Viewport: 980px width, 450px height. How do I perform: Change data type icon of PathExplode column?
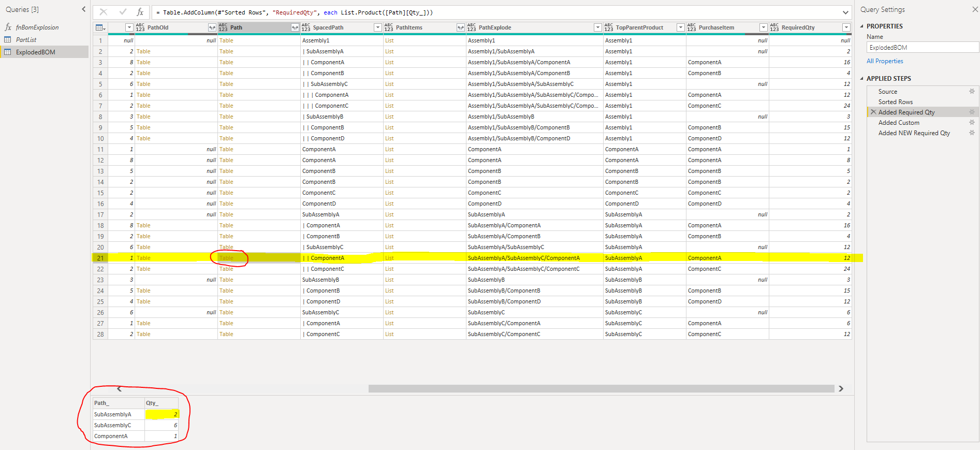[472, 27]
